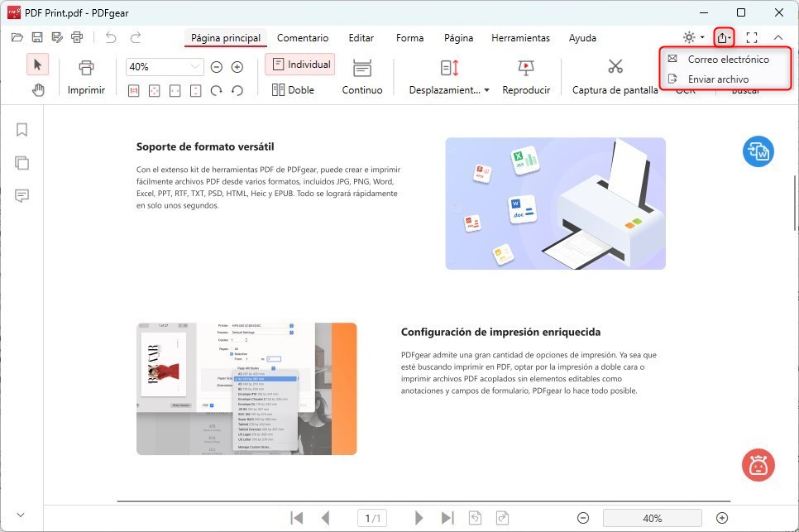This screenshot has width=799, height=532.
Task: Rotate the page counterclockwise
Action: tap(237, 91)
